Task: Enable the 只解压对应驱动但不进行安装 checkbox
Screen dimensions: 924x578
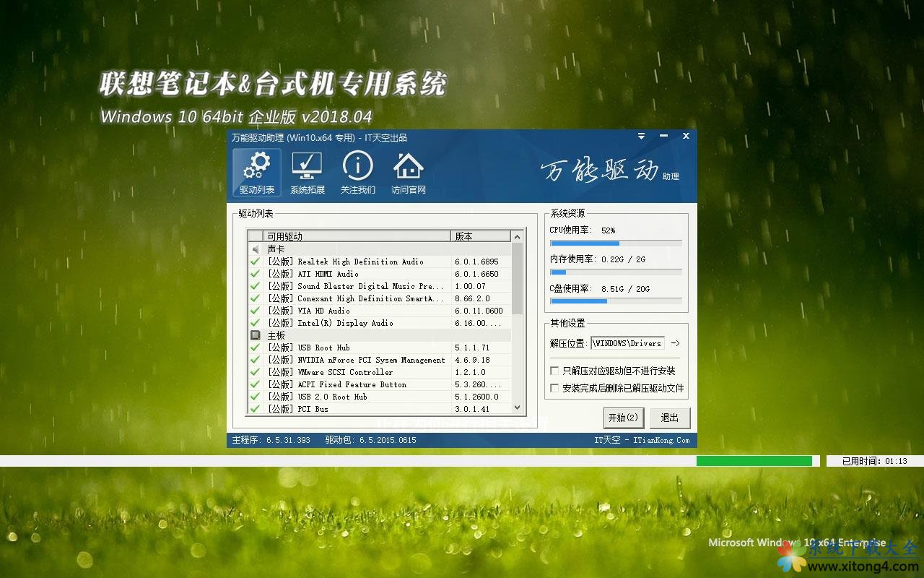Action: click(554, 371)
